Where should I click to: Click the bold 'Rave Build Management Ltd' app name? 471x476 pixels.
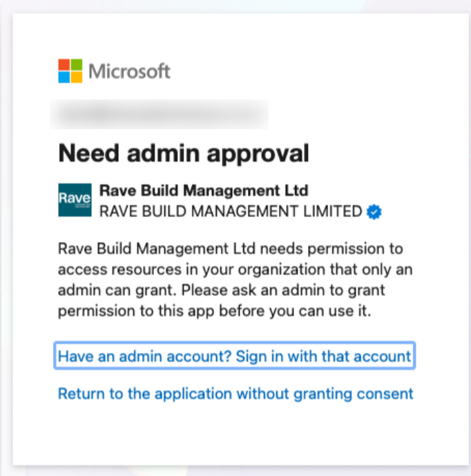click(x=204, y=190)
